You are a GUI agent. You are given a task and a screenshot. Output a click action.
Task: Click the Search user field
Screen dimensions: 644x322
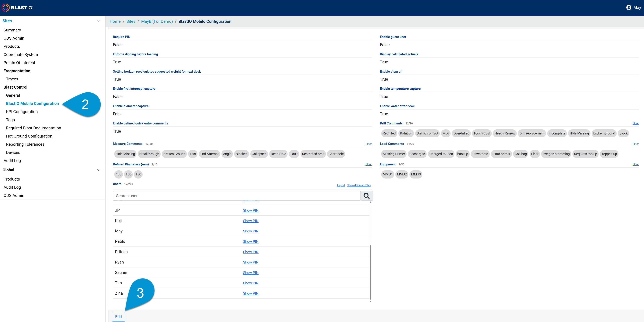point(236,196)
